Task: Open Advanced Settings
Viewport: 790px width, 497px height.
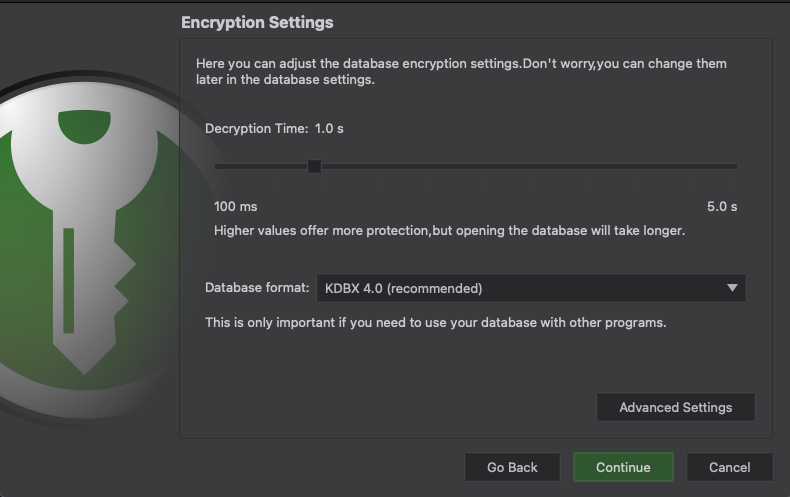Action: point(675,407)
